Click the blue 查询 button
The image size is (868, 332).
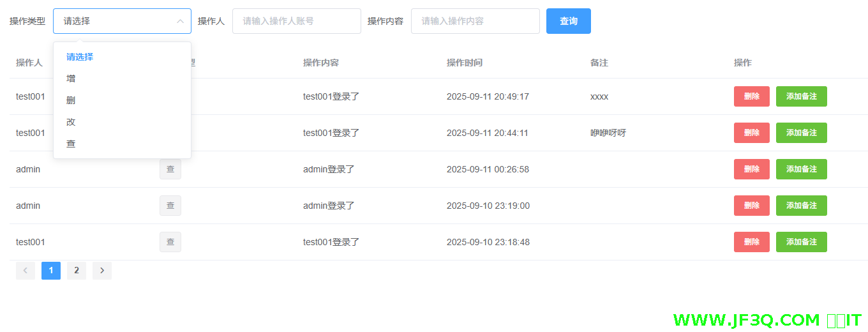tap(568, 21)
